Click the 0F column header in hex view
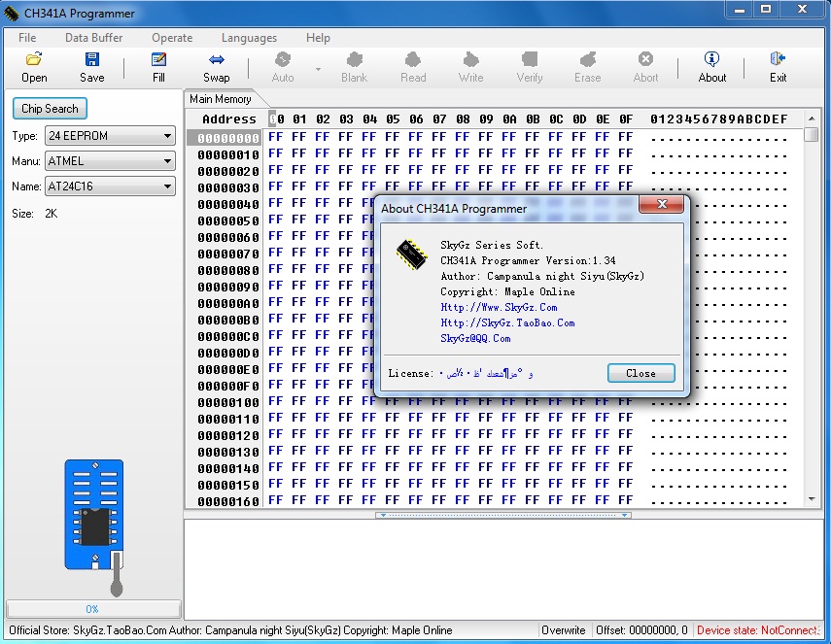Image resolution: width=831 pixels, height=644 pixels. (x=626, y=119)
